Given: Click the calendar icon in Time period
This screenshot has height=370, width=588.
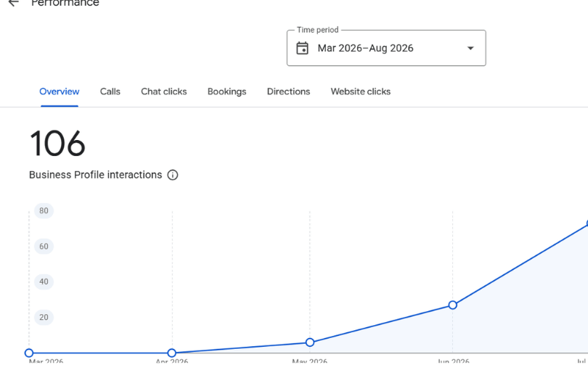Looking at the screenshot, I should [x=302, y=48].
